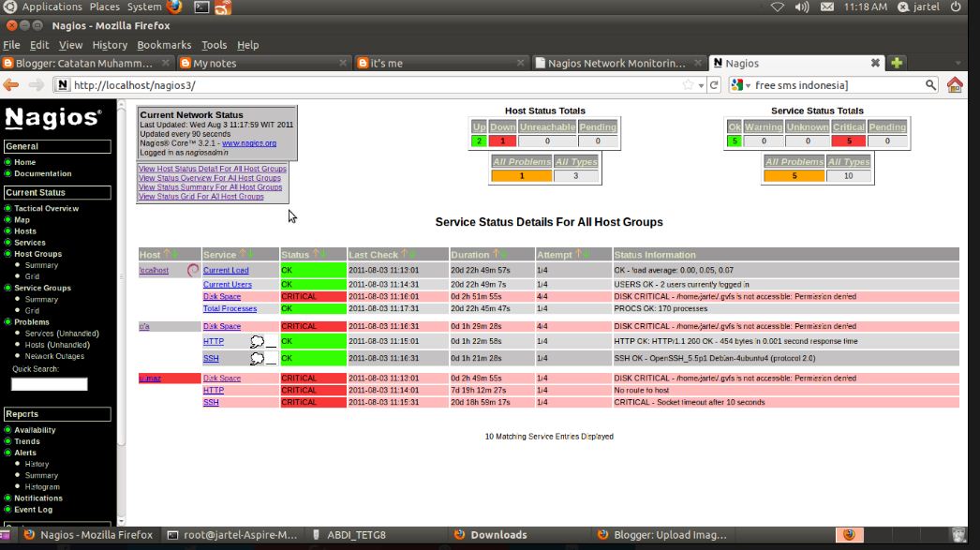Open a new tab with plus icon
This screenshot has width=980, height=550.
(x=897, y=63)
